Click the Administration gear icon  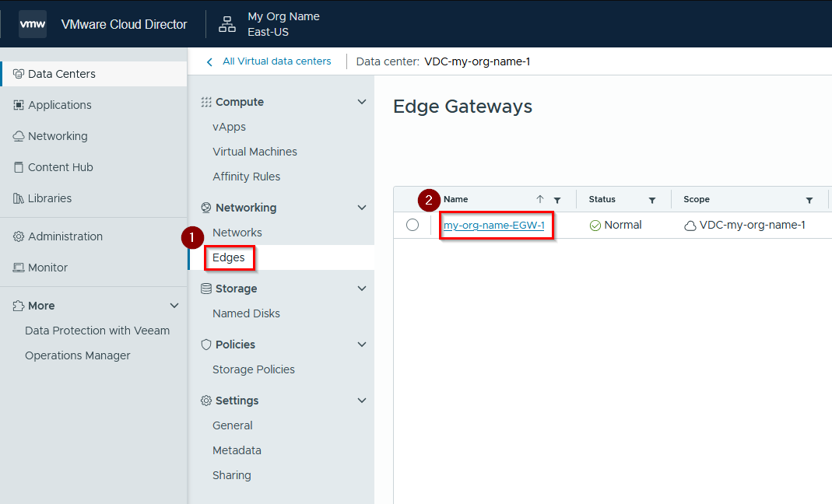coord(19,236)
